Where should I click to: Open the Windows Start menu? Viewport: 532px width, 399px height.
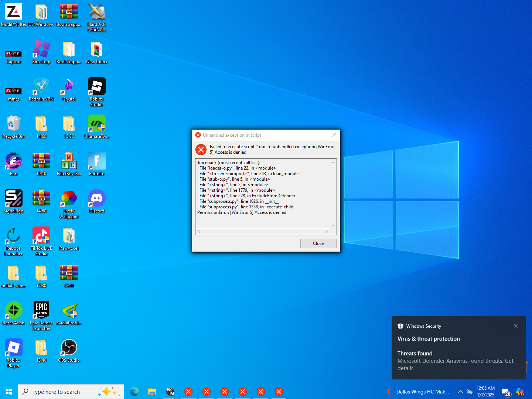(x=9, y=392)
